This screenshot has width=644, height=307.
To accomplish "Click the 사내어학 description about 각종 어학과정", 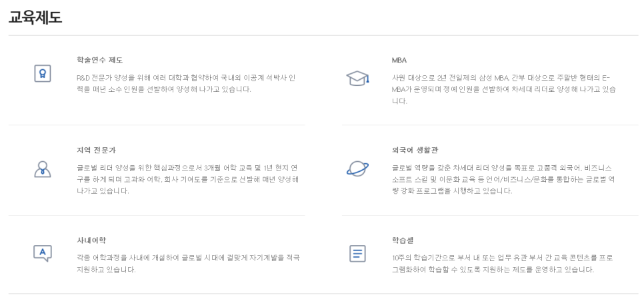I will [187, 264].
